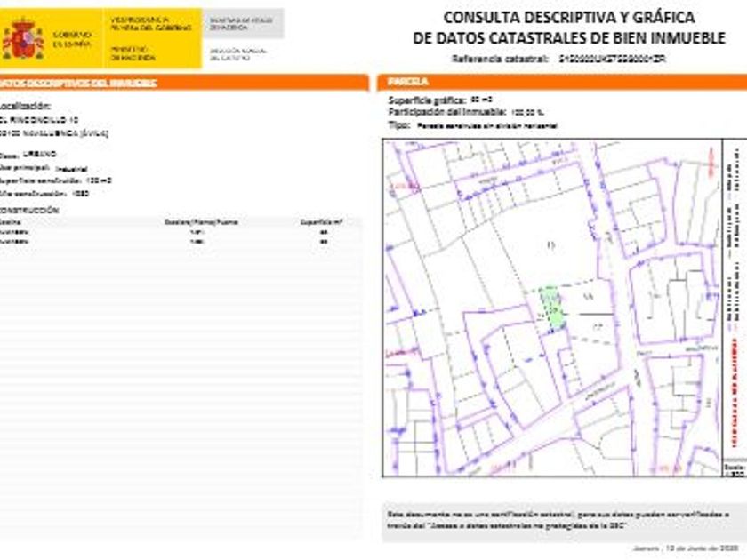The image size is (747, 560).
Task: Click the street address line RINCONCILLO
Action: click(x=39, y=120)
